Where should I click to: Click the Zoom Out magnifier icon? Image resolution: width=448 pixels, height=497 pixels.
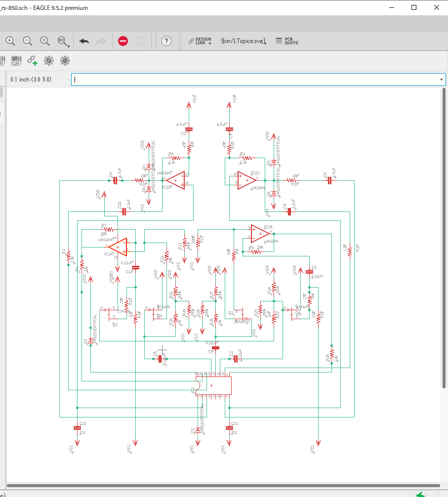(x=28, y=41)
